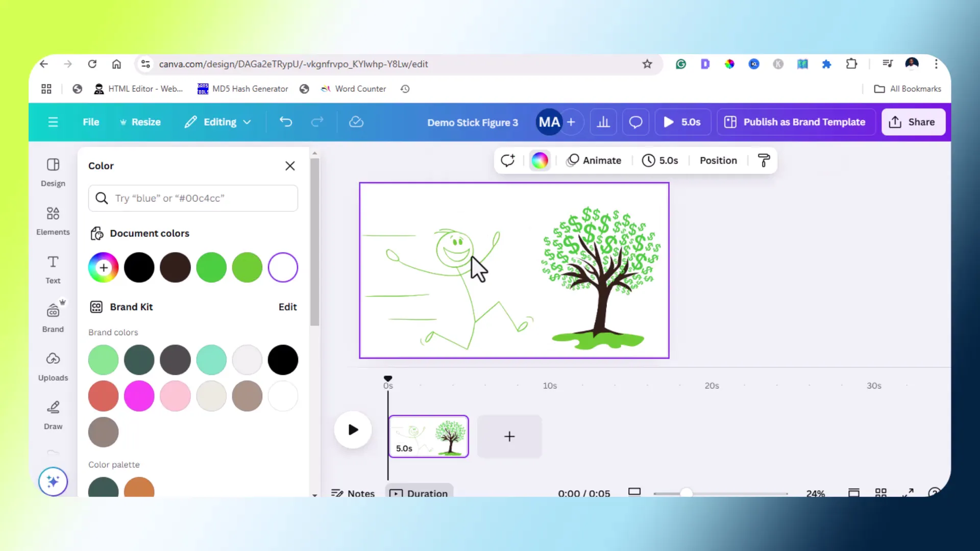
Task: Click the timeline playhead marker
Action: 388,379
